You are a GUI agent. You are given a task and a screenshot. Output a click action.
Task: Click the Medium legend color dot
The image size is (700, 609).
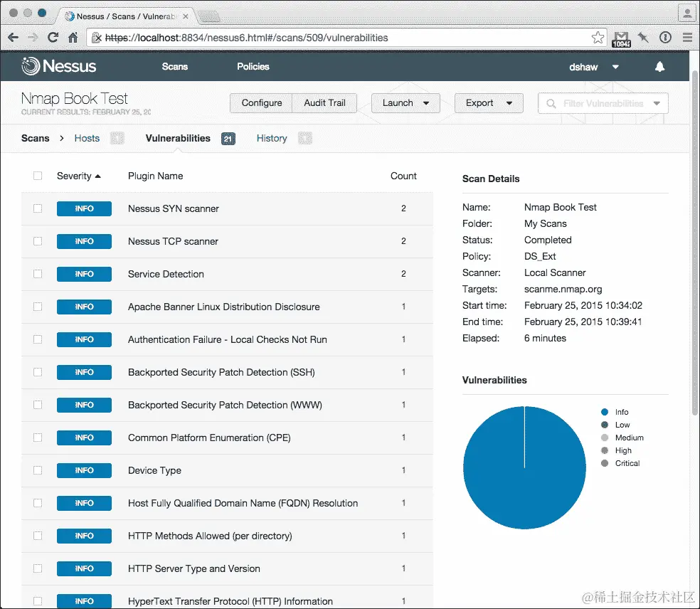pyautogui.click(x=605, y=438)
